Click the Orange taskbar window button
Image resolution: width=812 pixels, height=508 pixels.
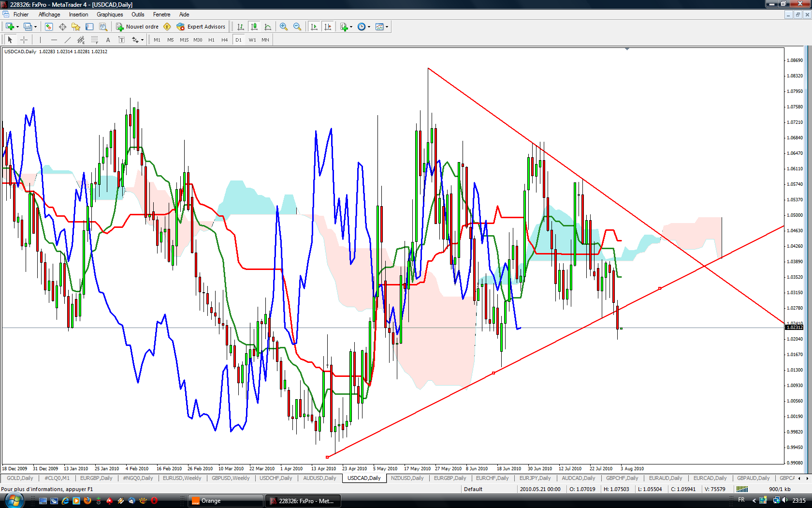[x=225, y=501]
